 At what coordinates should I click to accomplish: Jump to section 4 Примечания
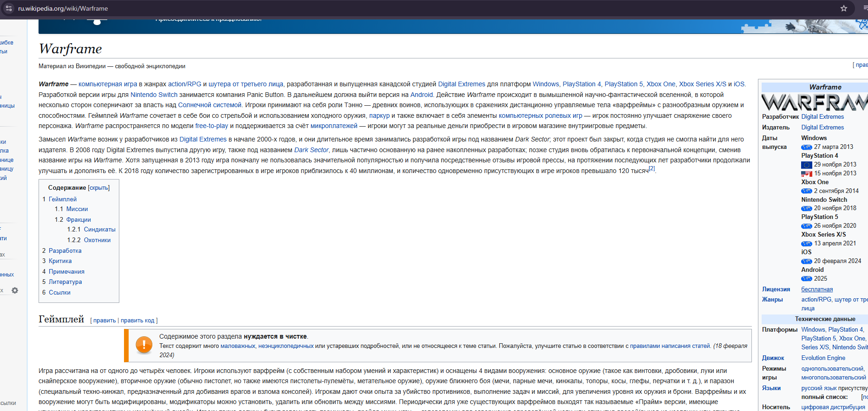point(66,272)
